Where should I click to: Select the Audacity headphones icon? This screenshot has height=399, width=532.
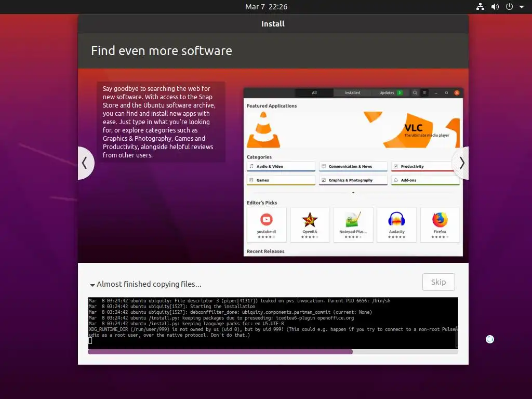[x=396, y=220]
